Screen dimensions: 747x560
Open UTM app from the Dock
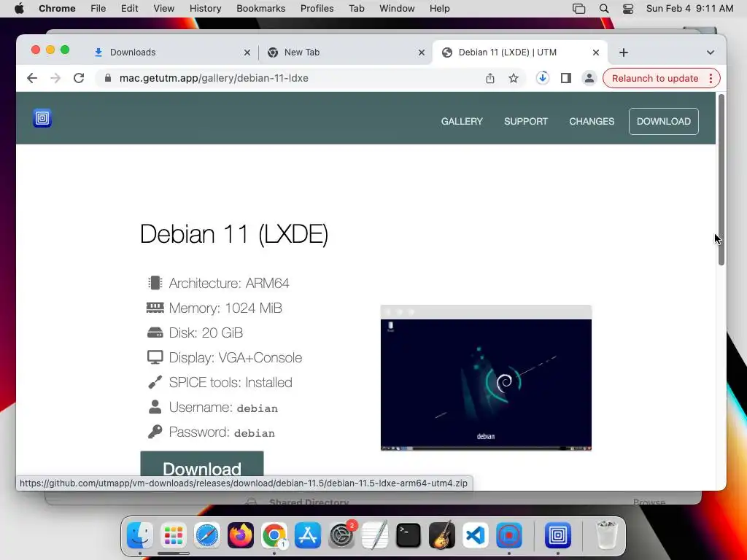pyautogui.click(x=558, y=535)
